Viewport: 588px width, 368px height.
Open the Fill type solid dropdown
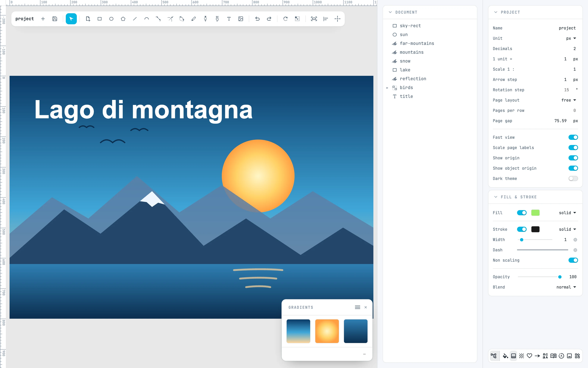[567, 213]
